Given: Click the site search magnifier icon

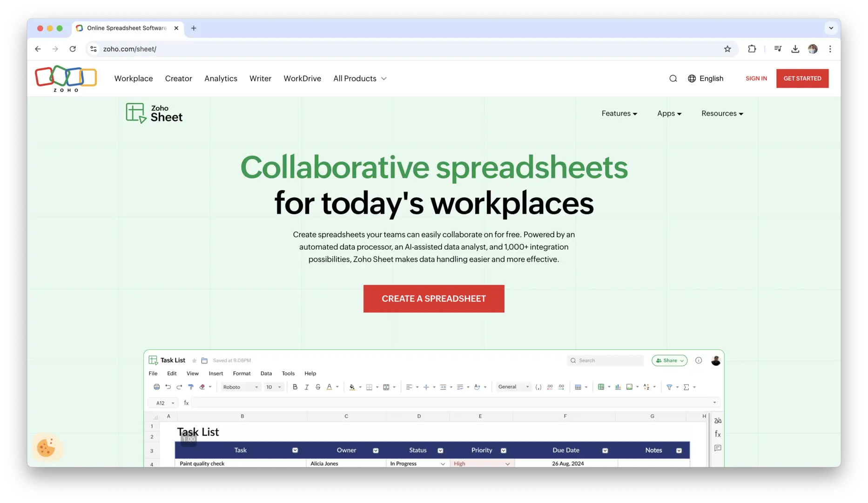Looking at the screenshot, I should point(673,78).
